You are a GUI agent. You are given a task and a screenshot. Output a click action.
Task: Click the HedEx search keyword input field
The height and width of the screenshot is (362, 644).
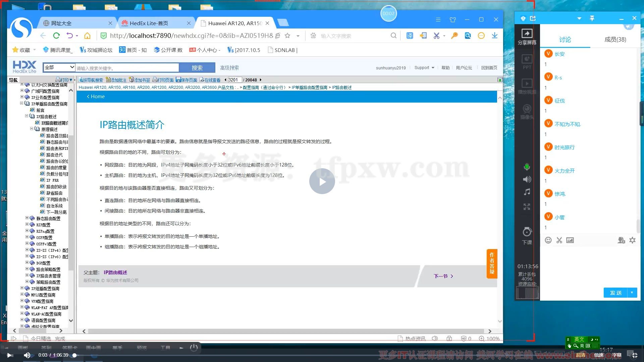pyautogui.click(x=127, y=68)
